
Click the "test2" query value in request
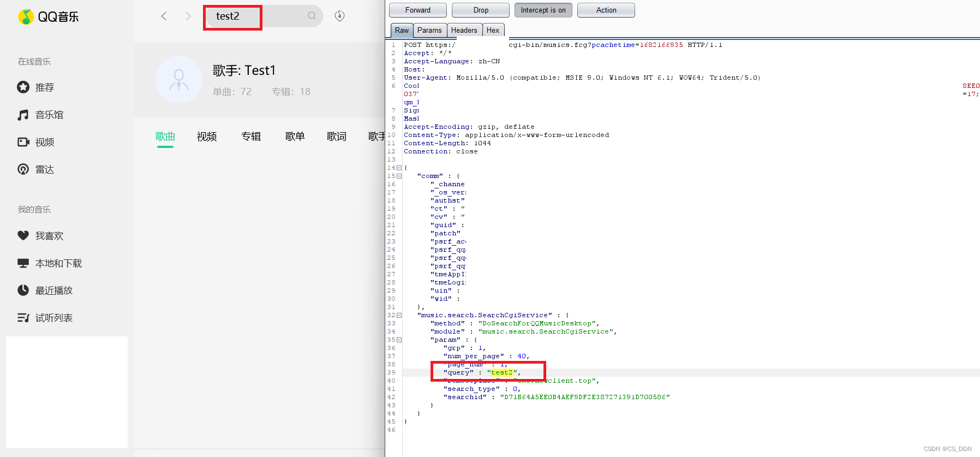502,372
